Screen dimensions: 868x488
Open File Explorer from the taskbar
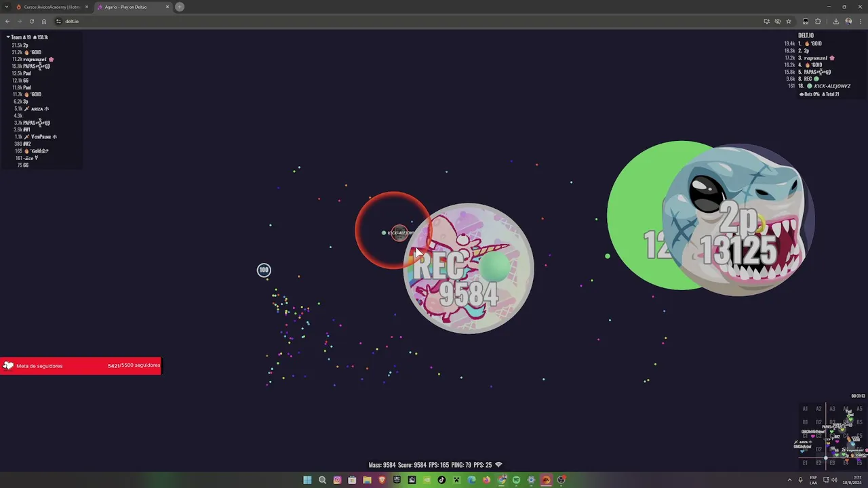[x=367, y=480]
